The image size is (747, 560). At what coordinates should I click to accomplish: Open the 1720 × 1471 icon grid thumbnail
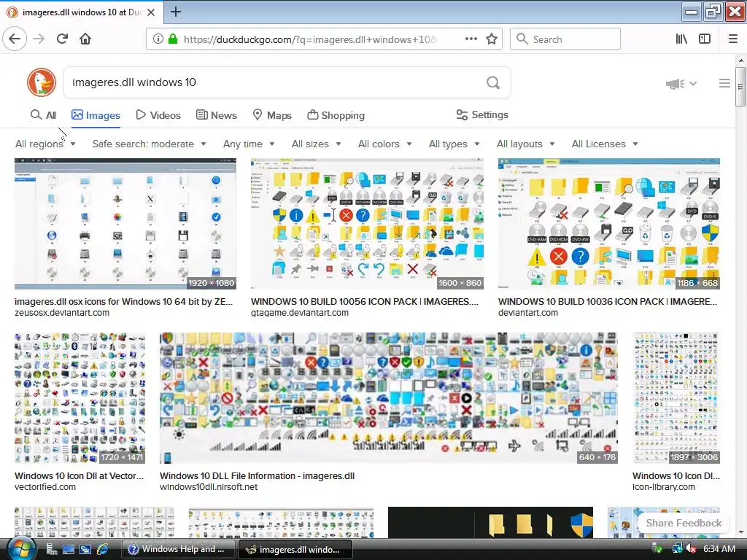(80, 398)
